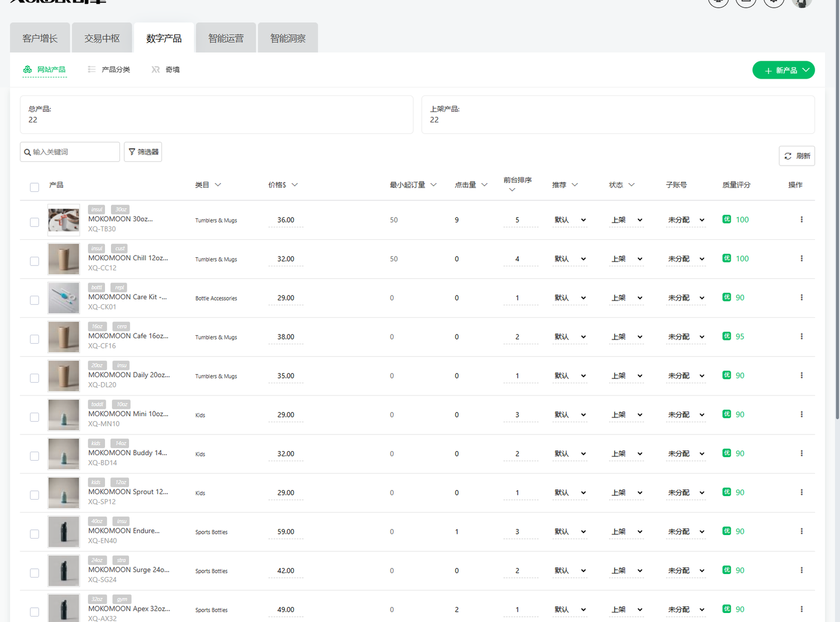Viewport: 840px width, 622px height.
Task: Click the 刷新 button
Action: pyautogui.click(x=797, y=156)
